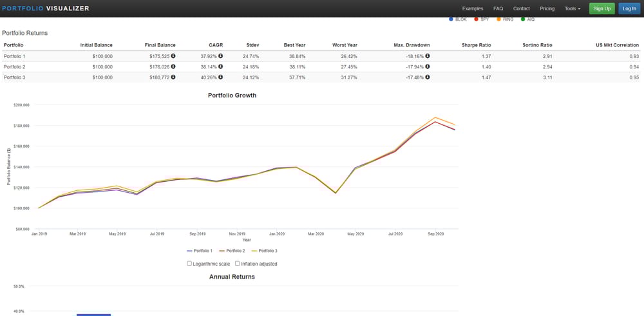Click Portfolio 2 row label in table
The width and height of the screenshot is (644, 316).
click(14, 66)
